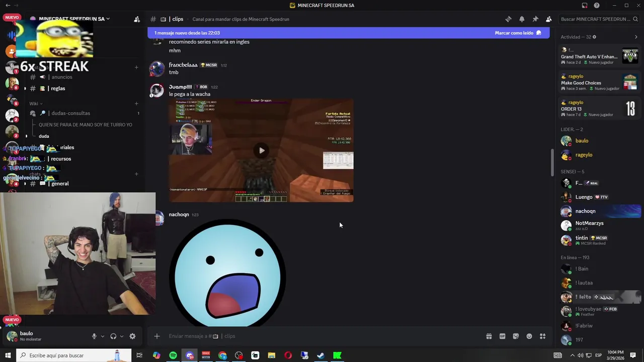The width and height of the screenshot is (644, 362).
Task: Click Marcar como leído button
Action: click(x=518, y=33)
